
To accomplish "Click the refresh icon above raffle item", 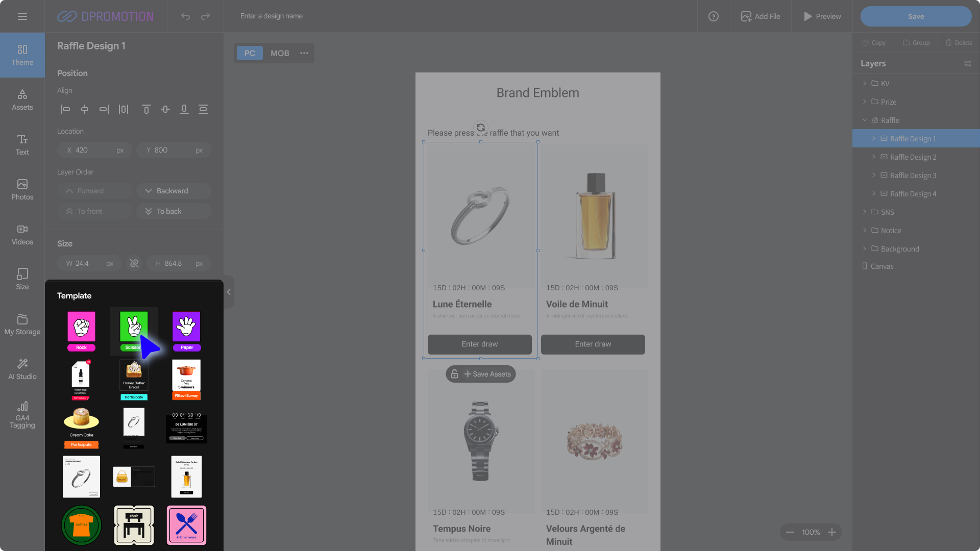I will click(x=481, y=128).
